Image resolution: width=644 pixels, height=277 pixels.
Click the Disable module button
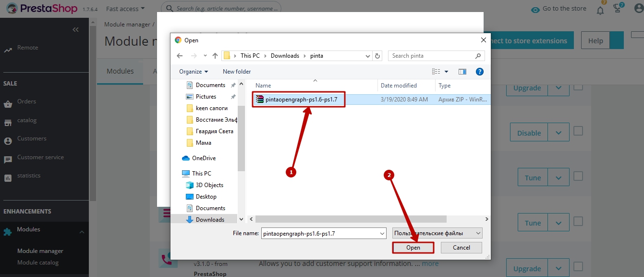529,133
